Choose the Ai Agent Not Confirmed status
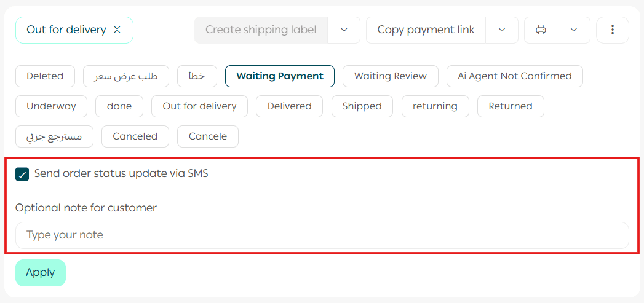 point(515,76)
